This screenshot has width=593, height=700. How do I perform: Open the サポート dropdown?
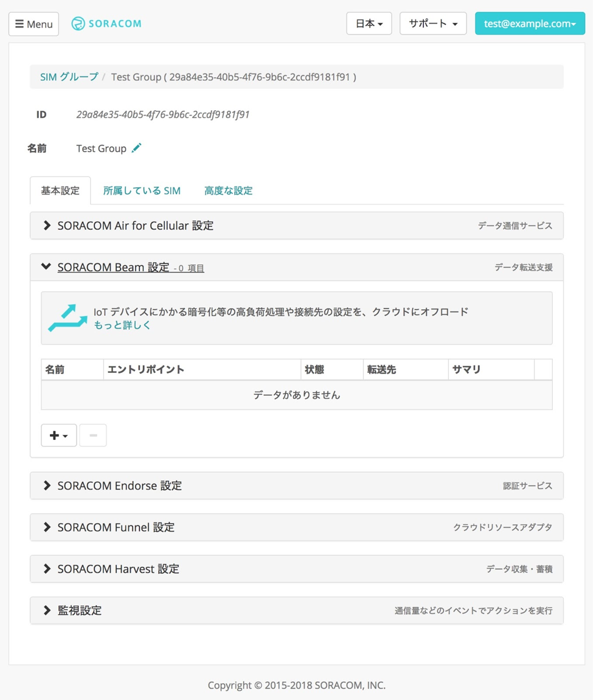tap(433, 24)
